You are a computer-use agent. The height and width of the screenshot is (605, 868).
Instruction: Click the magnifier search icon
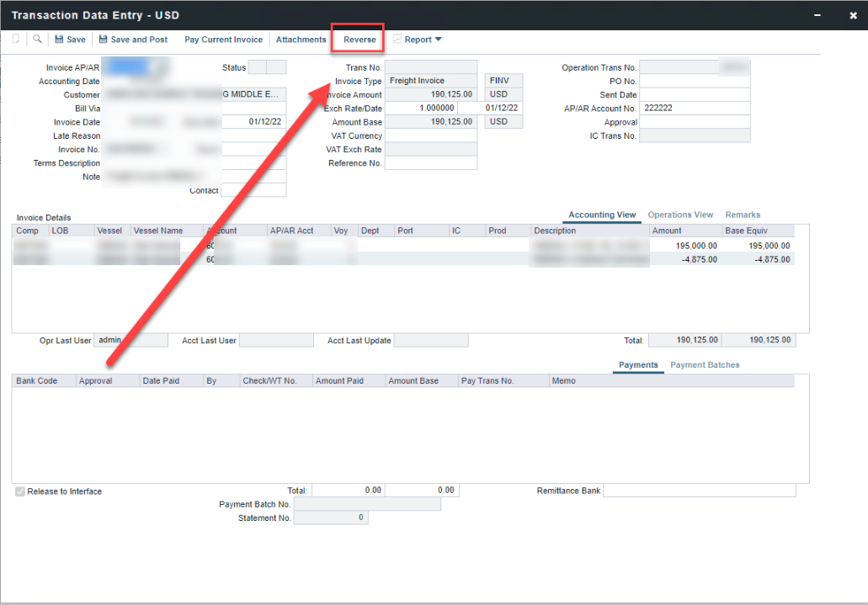[38, 40]
